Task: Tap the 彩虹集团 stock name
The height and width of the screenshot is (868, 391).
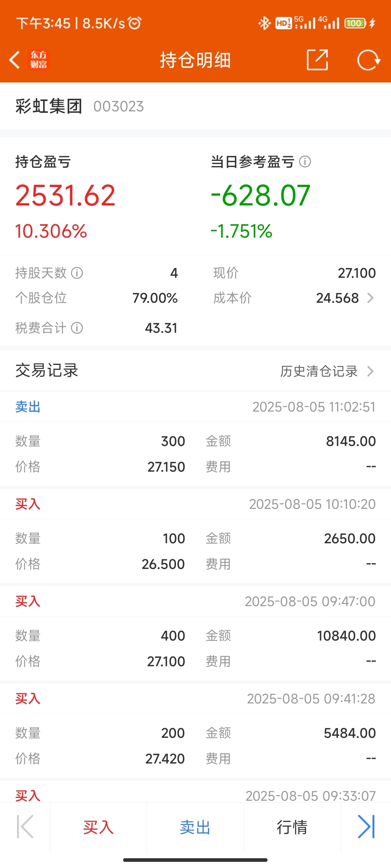Action: [x=49, y=106]
